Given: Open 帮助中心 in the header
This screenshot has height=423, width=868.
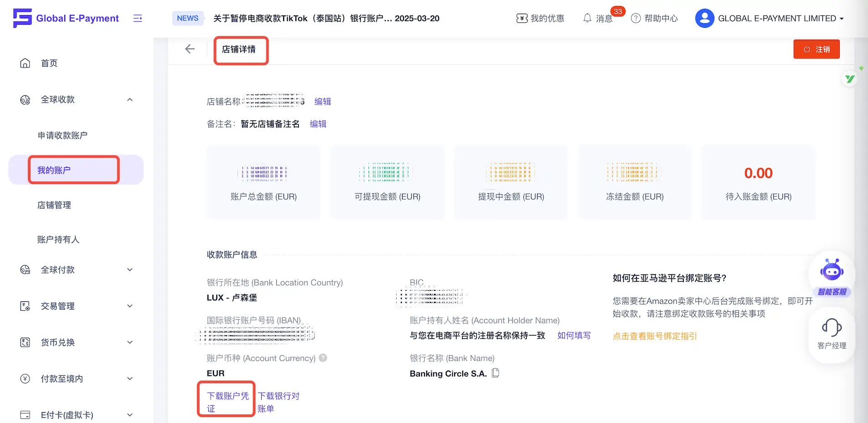Looking at the screenshot, I should pyautogui.click(x=661, y=18).
